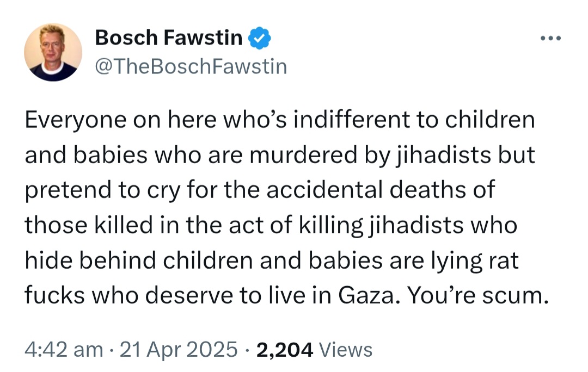Image resolution: width=588 pixels, height=372 pixels.
Task: Click the blue verified checkmark badge
Action: click(260, 38)
